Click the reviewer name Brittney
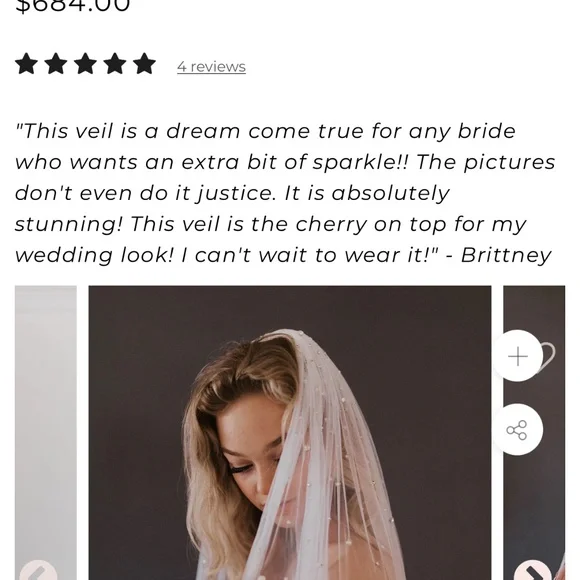 [506, 256]
